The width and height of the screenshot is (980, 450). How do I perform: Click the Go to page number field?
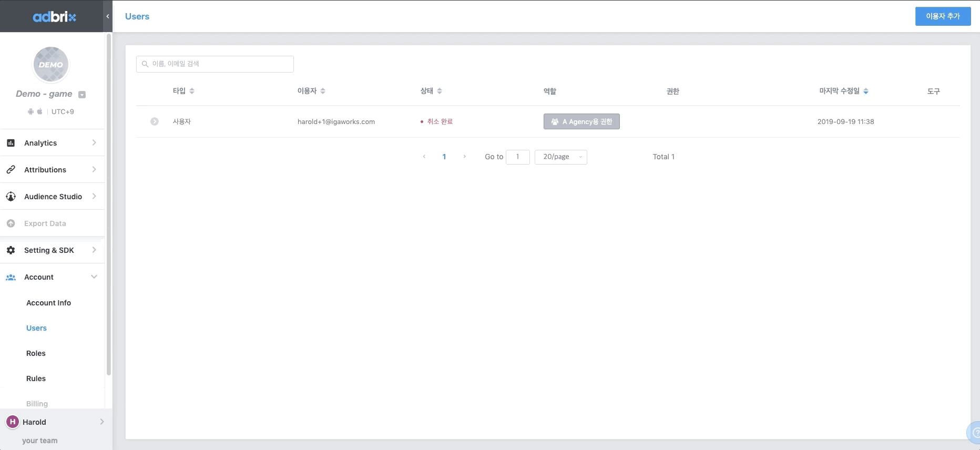(x=517, y=157)
